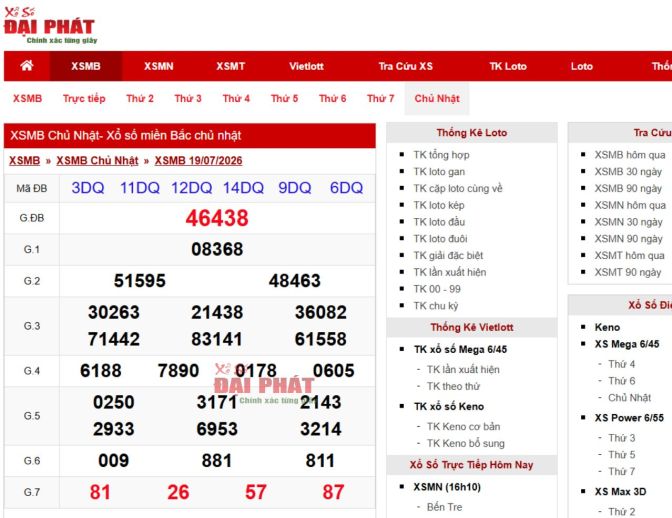Click TK xổ số Mega 6/45 link
This screenshot has height=518, width=672.
tap(460, 349)
